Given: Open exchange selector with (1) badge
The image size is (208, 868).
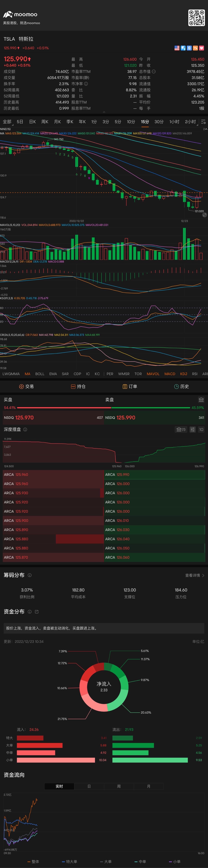Looking at the screenshot, I should (x=181, y=430).
